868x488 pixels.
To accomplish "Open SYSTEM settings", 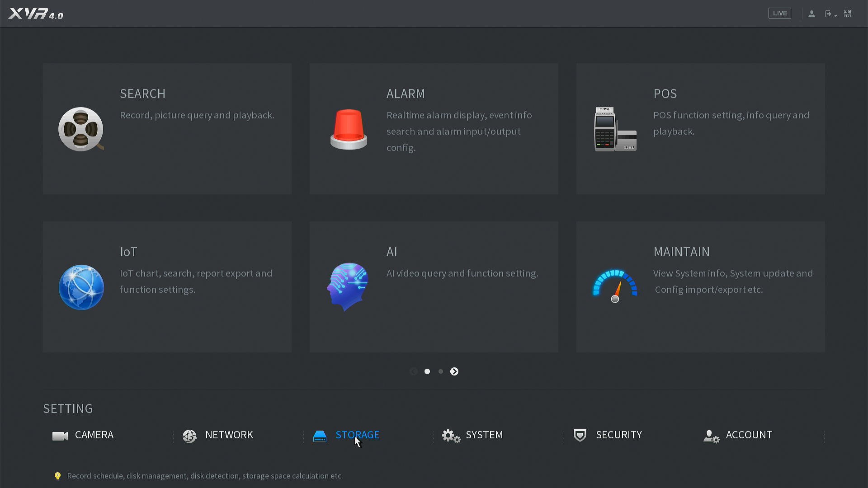I will [484, 435].
